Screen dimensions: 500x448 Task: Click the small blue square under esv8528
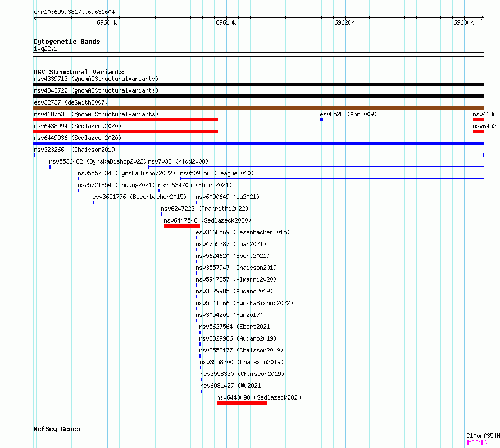pos(322,120)
